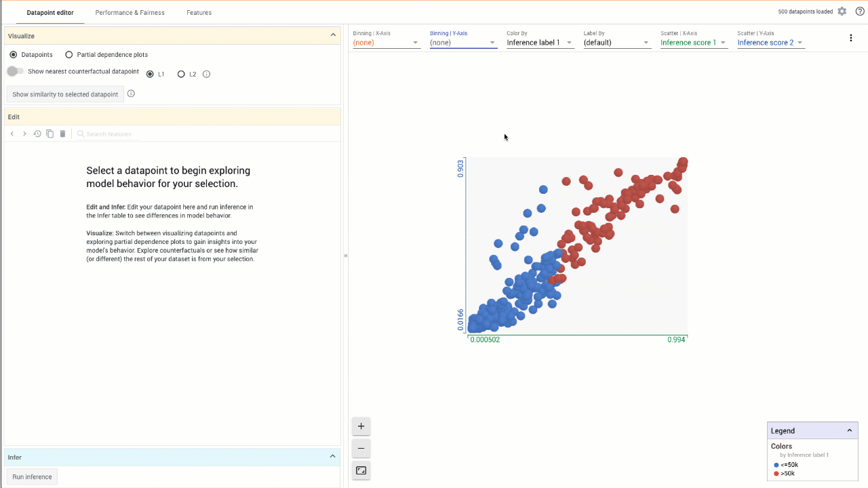Screen dimensions: 868x488
Task: Click the red >50k legend color swatch
Action: 776,474
